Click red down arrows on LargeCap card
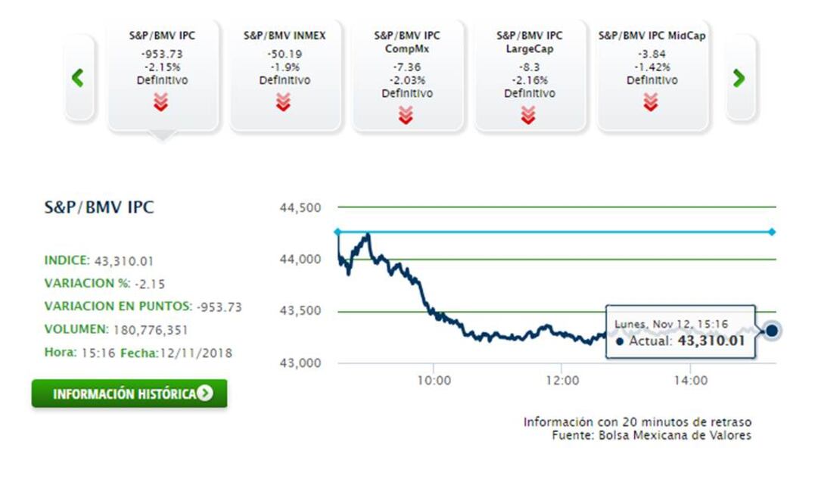The image size is (818, 504). pos(528,115)
